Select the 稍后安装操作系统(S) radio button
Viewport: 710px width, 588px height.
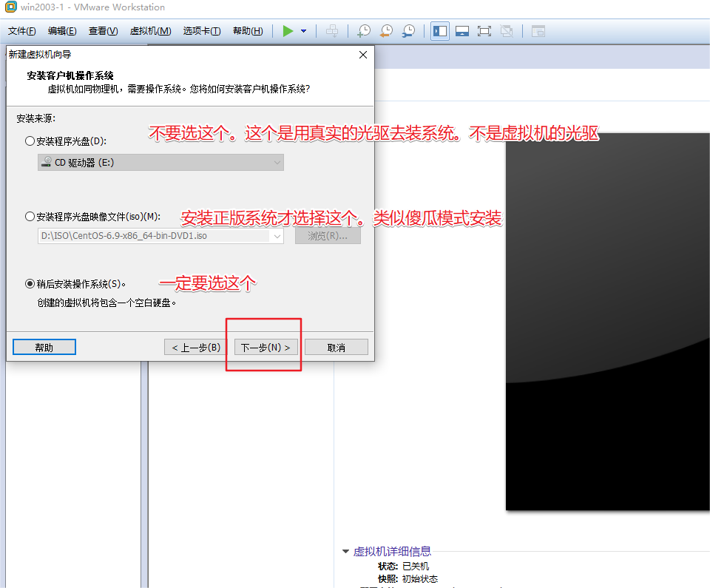pyautogui.click(x=30, y=283)
